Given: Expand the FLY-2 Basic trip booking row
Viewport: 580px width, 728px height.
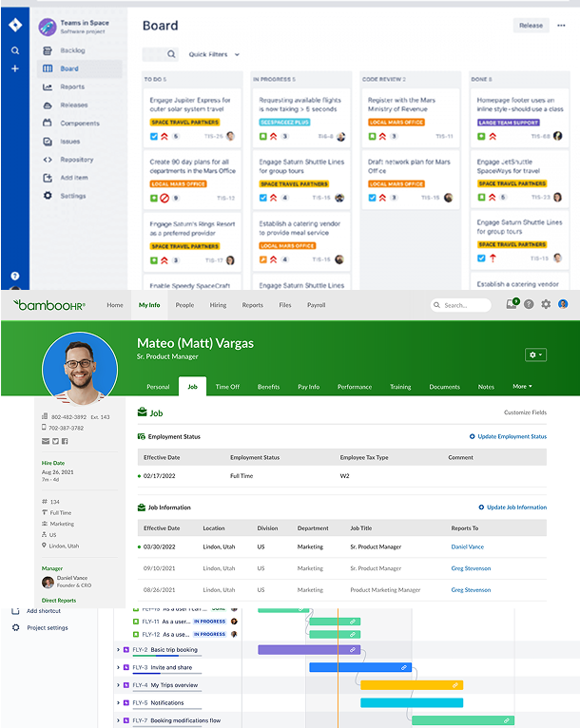Looking at the screenshot, I should pyautogui.click(x=118, y=650).
